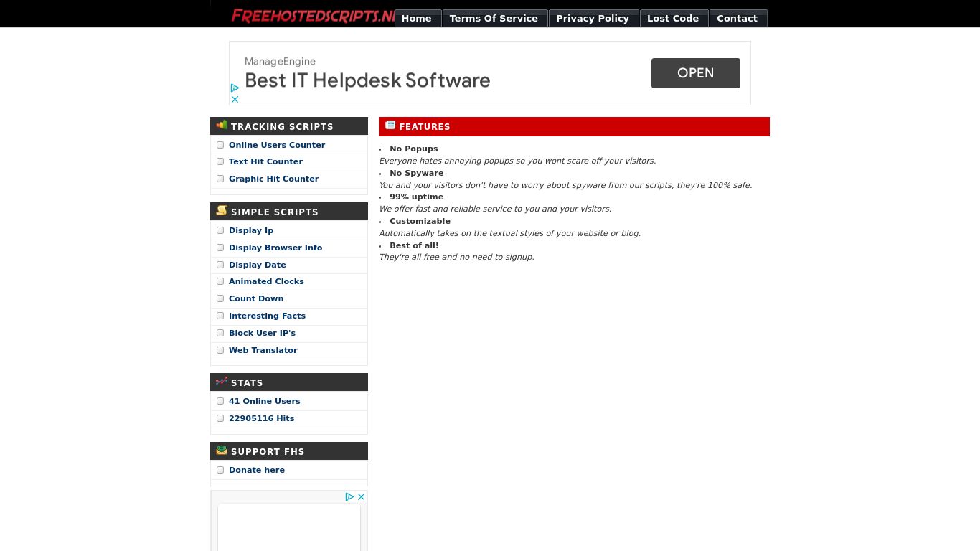The image size is (980, 551).
Task: Click the newspaper icon next to FEATURES
Action: [x=390, y=124]
